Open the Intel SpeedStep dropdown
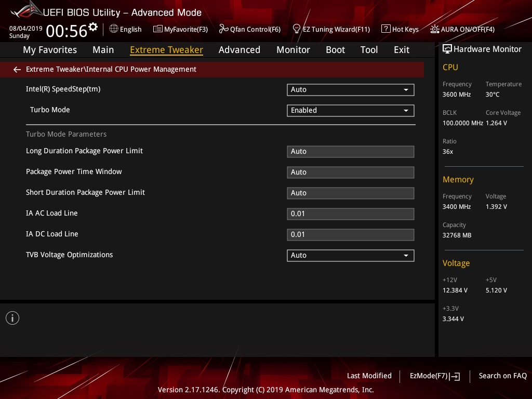Viewport: 532px width, 399px height. (351, 89)
